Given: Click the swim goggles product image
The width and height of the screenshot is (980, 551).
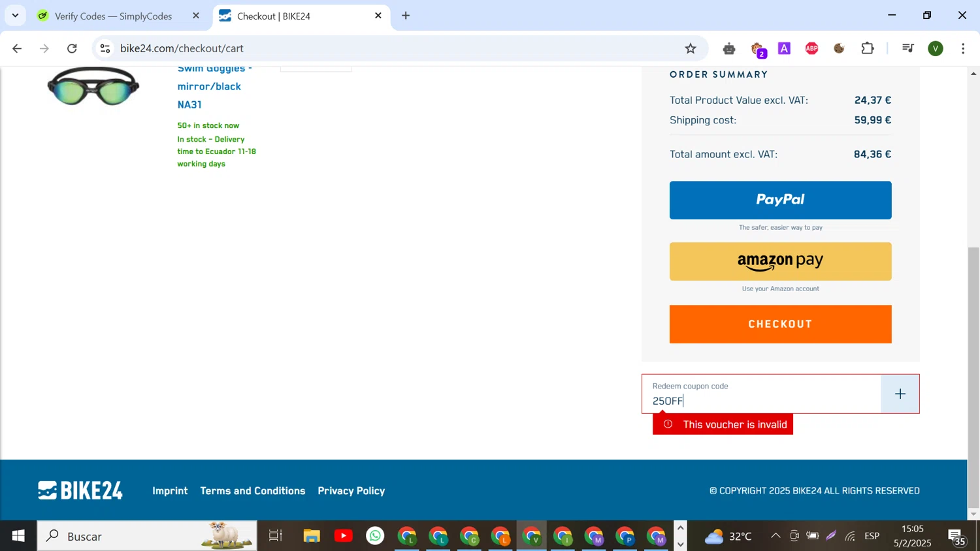Looking at the screenshot, I should 93,86.
